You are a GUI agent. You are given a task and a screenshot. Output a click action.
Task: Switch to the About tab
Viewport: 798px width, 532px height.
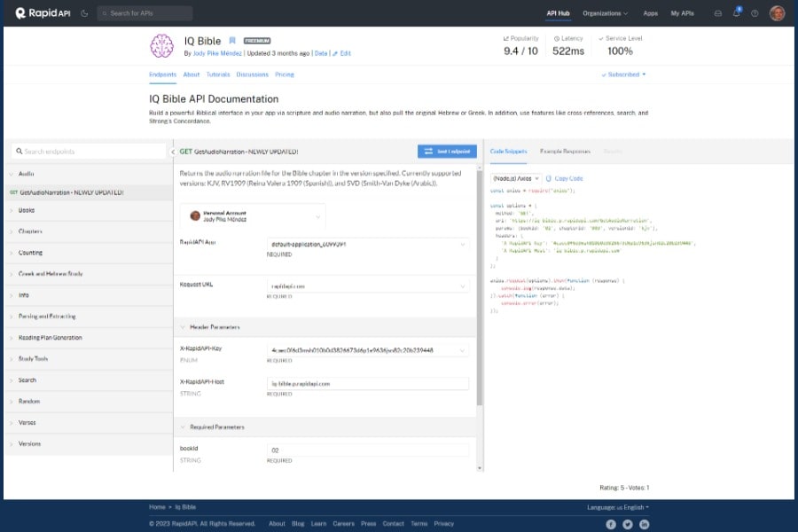[192, 74]
